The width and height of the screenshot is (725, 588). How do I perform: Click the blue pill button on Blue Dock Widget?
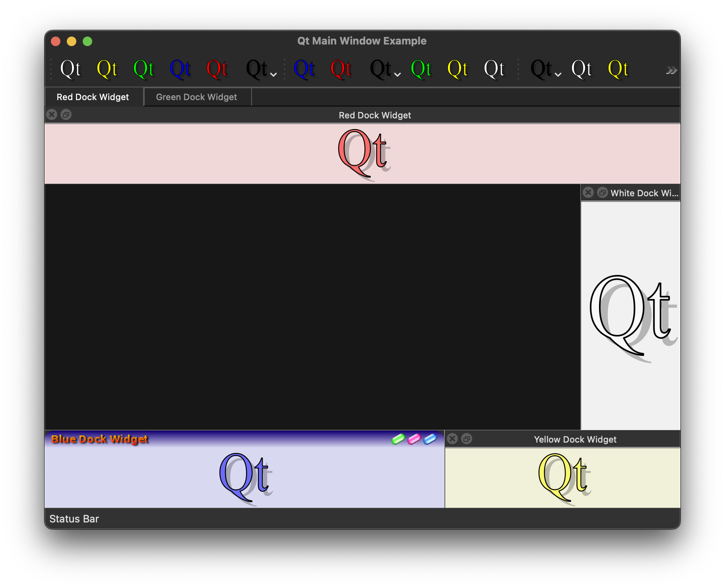coord(430,439)
